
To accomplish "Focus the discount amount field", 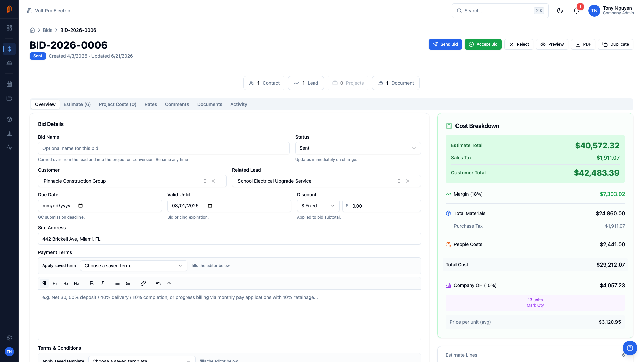I will pyautogui.click(x=382, y=206).
